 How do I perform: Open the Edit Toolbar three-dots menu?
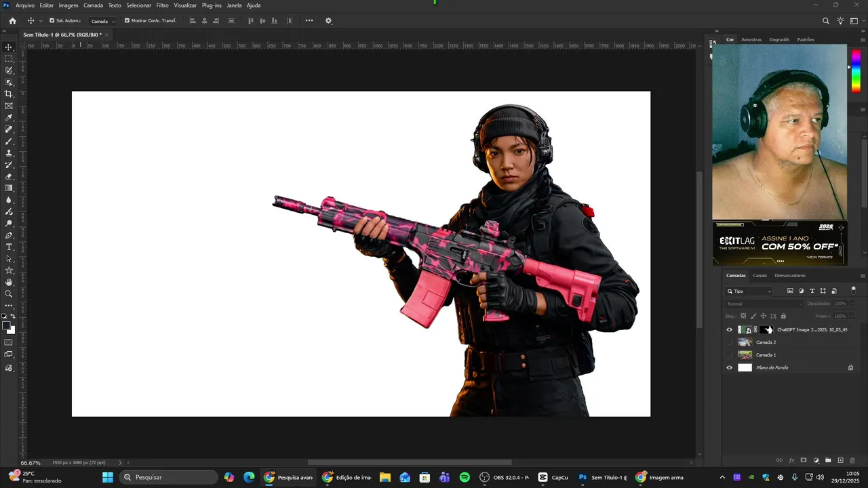coord(9,306)
